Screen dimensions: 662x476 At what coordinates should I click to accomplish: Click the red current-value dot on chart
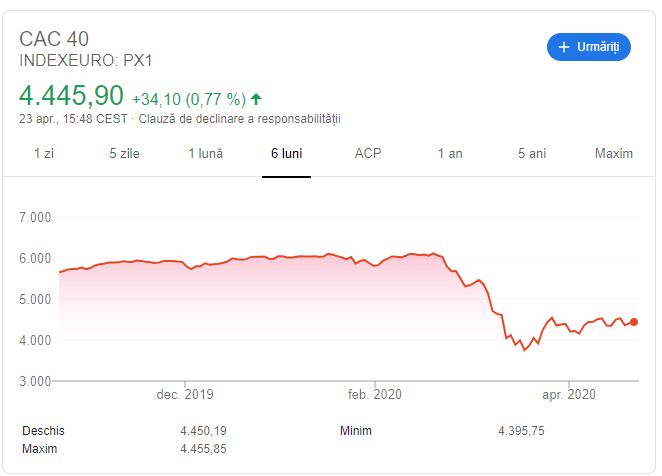tap(634, 322)
